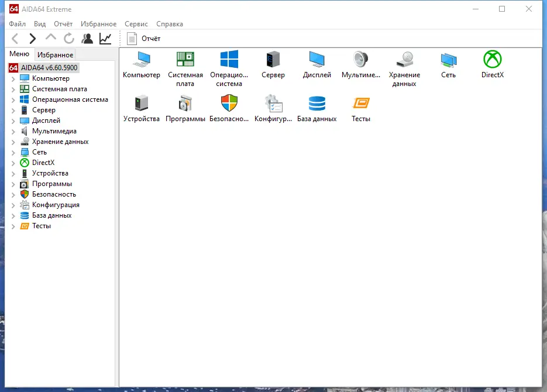Open the Избранное menu in menu bar
The width and height of the screenshot is (547, 392).
(99, 24)
